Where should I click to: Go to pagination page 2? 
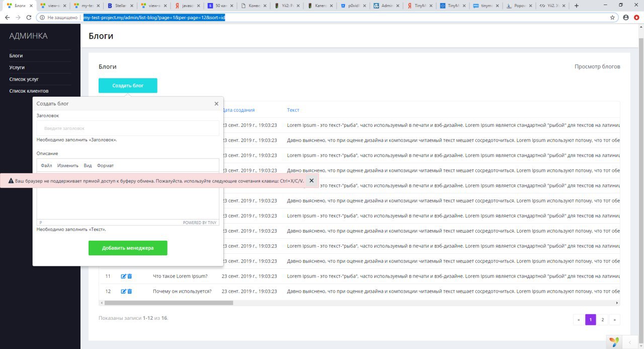pos(602,320)
